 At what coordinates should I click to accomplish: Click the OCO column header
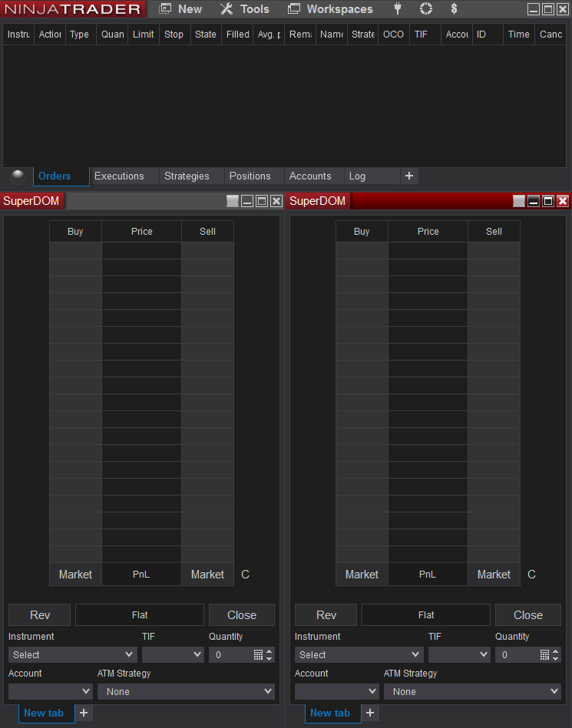(394, 35)
